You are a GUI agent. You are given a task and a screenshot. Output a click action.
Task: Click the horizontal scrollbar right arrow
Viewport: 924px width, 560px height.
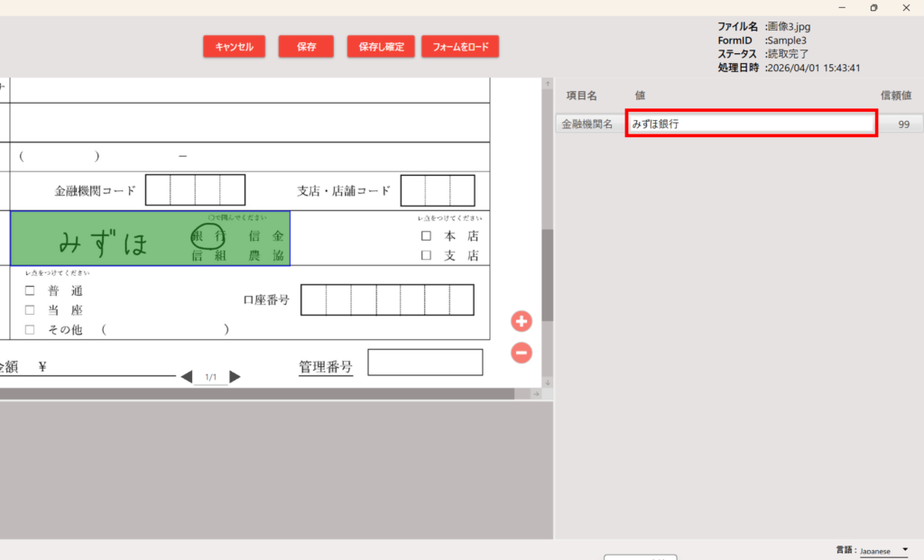coord(534,394)
